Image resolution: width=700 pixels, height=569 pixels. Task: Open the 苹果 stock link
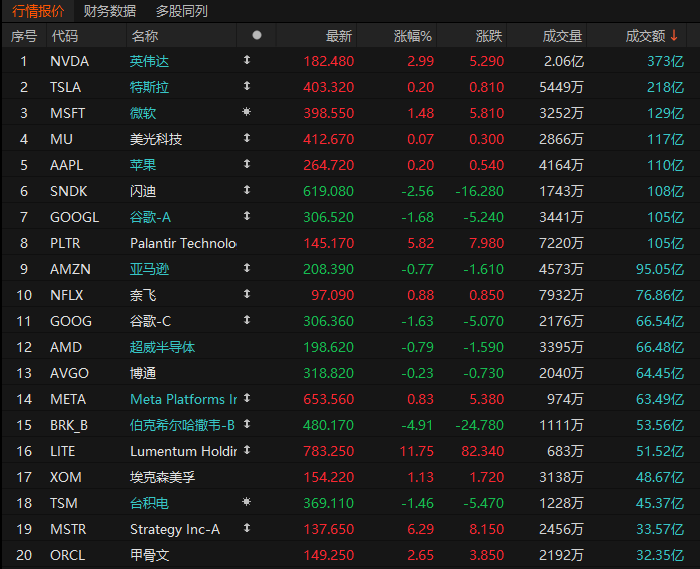coord(143,165)
